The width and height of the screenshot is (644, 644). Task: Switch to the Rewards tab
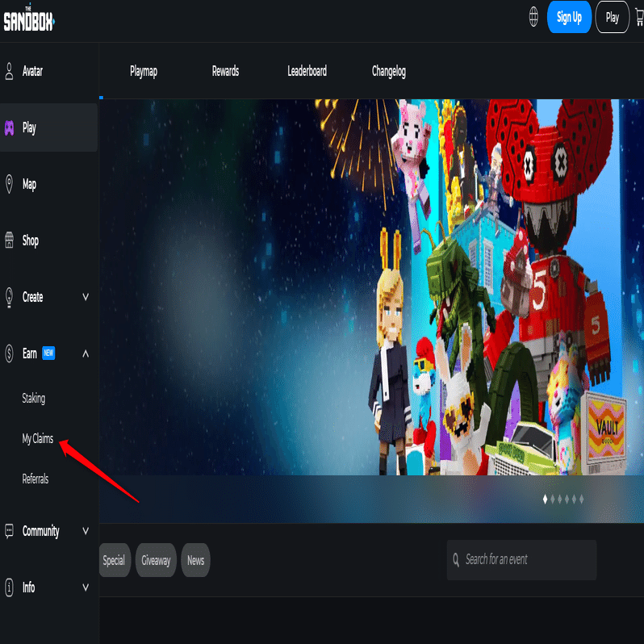coord(225,71)
